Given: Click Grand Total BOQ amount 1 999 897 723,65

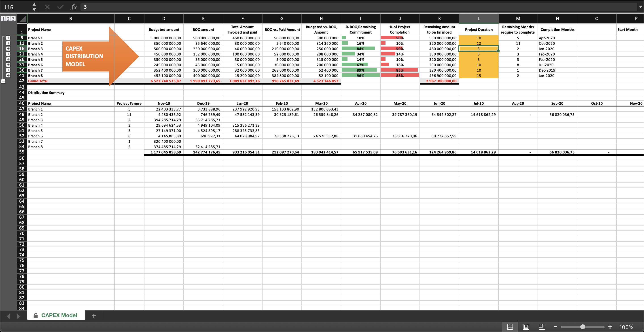Looking at the screenshot, I should pos(203,81).
